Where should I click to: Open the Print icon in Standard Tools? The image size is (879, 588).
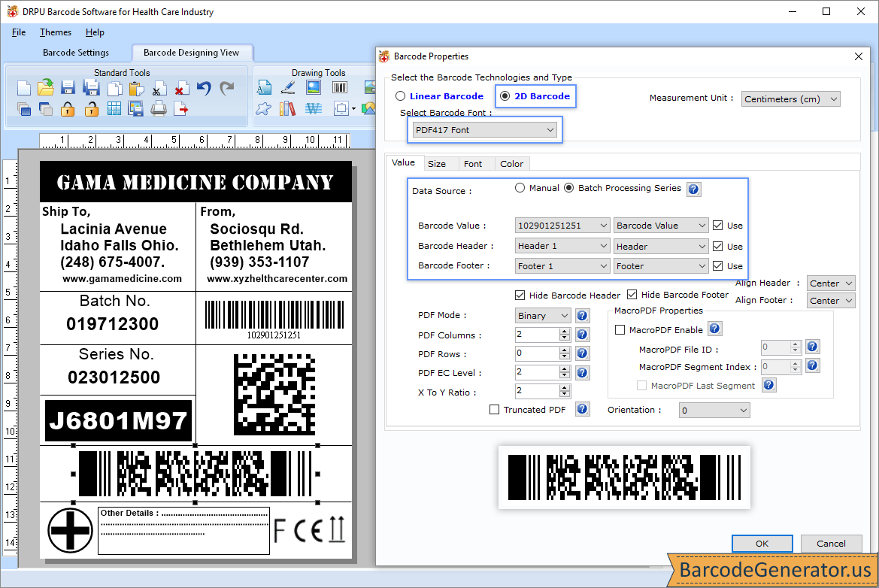tap(159, 109)
